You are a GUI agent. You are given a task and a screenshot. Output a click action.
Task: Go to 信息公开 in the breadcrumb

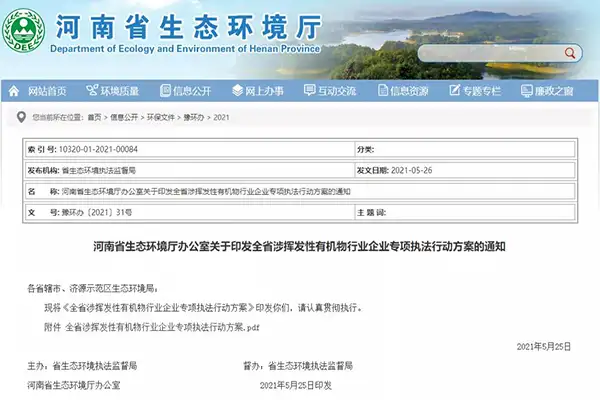(124, 118)
